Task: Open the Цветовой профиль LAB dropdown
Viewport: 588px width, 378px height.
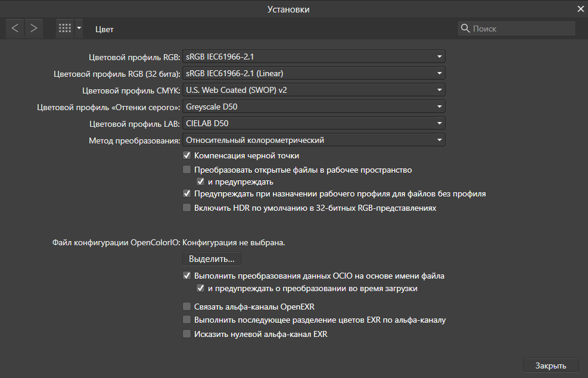Action: (x=314, y=123)
